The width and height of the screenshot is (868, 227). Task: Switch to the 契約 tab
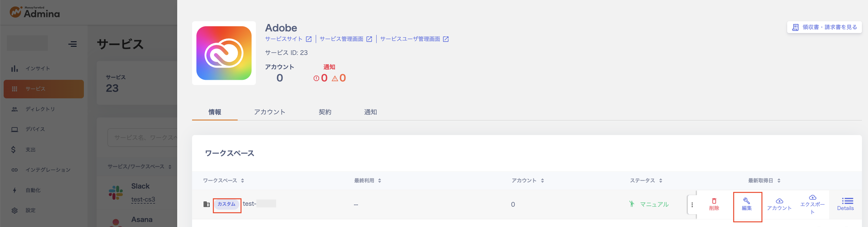tap(325, 112)
